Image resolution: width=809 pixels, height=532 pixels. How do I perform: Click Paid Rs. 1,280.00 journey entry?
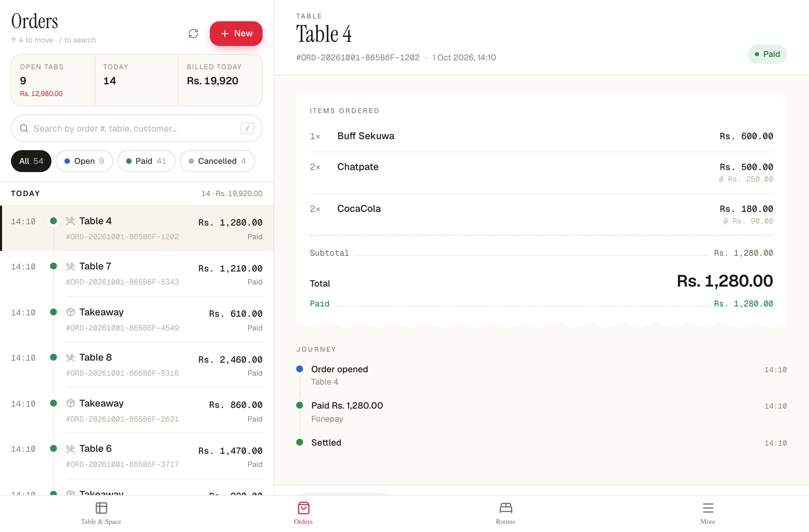pos(541,412)
